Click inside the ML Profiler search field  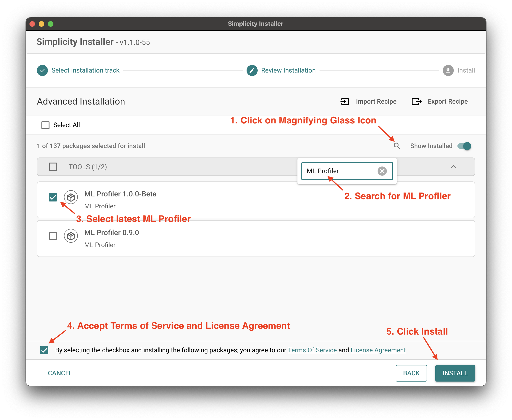[336, 171]
